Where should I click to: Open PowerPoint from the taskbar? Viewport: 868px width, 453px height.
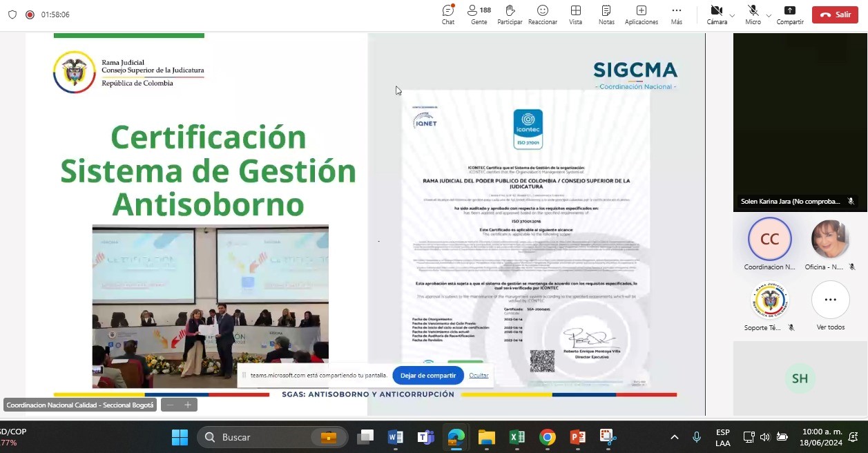[578, 437]
